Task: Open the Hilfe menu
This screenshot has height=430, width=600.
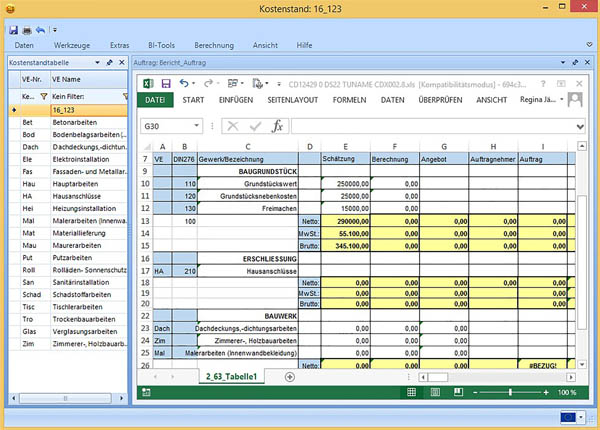Action: coord(304,45)
